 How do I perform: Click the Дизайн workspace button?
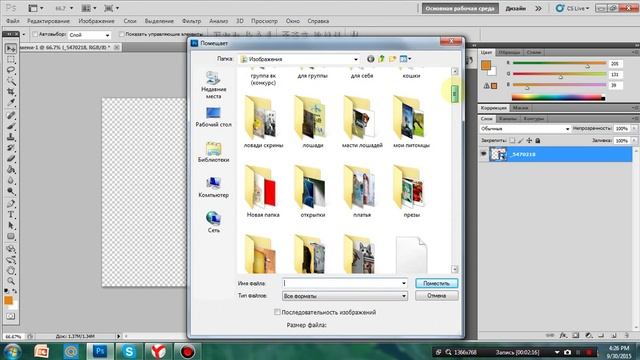click(516, 8)
